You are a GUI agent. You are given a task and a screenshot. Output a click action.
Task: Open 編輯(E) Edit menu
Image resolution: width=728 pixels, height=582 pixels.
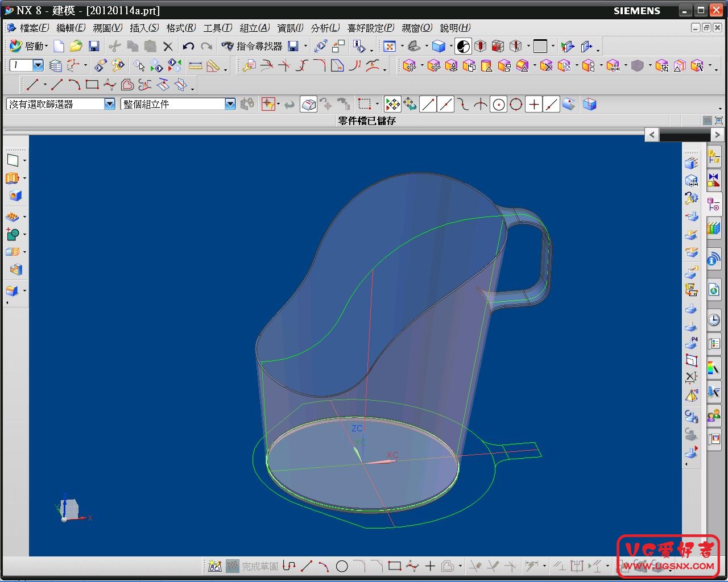click(x=71, y=28)
